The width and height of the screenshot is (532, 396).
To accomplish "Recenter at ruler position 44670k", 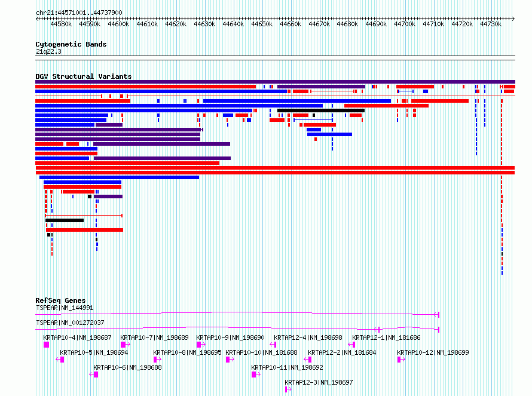I will coord(319,24).
